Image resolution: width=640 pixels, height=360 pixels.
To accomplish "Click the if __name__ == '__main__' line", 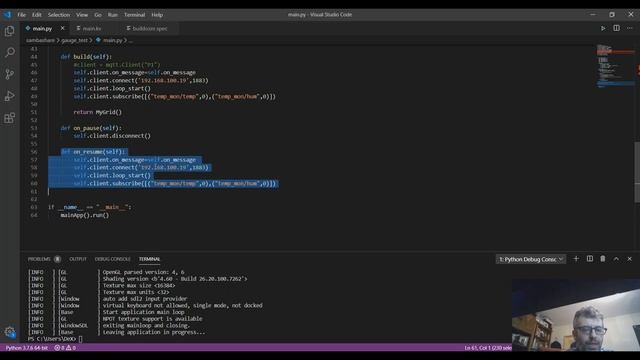I will pyautogui.click(x=89, y=207).
